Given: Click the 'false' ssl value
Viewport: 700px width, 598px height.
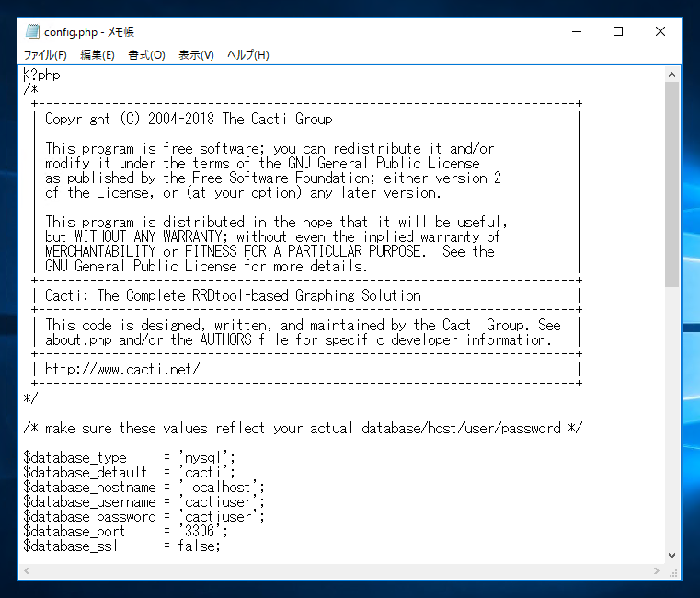Looking at the screenshot, I should [x=196, y=546].
